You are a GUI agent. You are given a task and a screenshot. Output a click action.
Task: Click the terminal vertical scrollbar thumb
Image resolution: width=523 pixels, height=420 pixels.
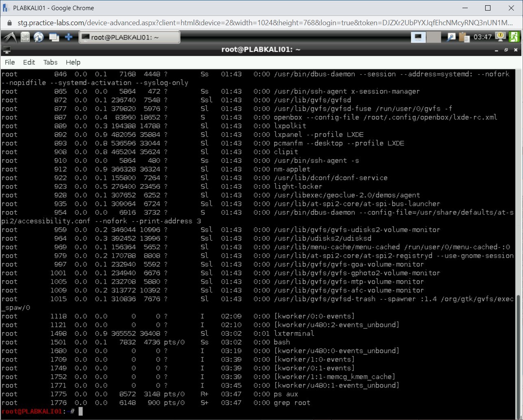[x=518, y=350]
